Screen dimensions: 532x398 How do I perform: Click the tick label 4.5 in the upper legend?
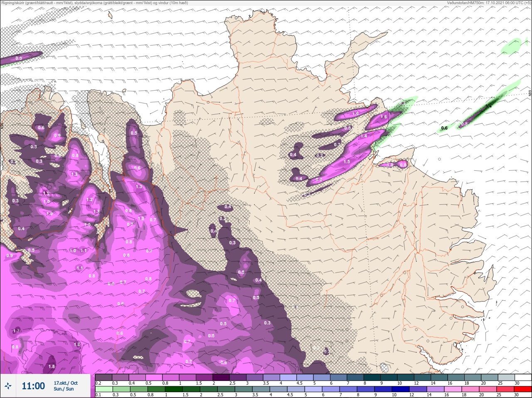[299, 383]
